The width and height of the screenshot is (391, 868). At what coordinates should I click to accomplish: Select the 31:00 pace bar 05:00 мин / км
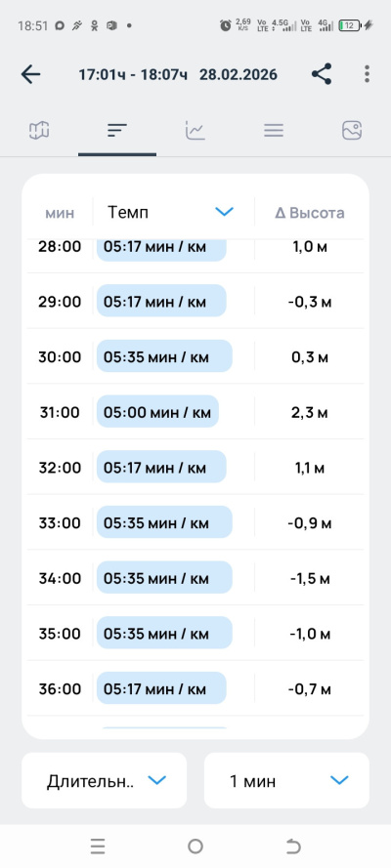coord(157,412)
